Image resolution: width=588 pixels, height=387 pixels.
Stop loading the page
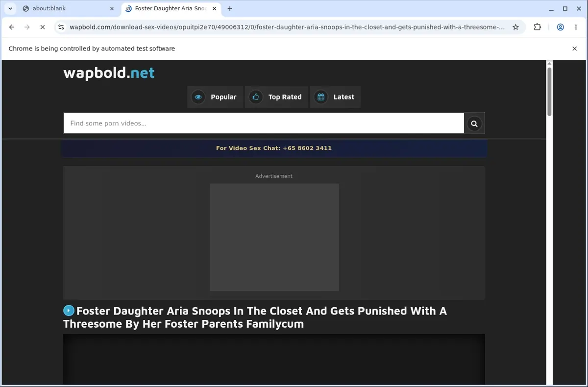(43, 27)
